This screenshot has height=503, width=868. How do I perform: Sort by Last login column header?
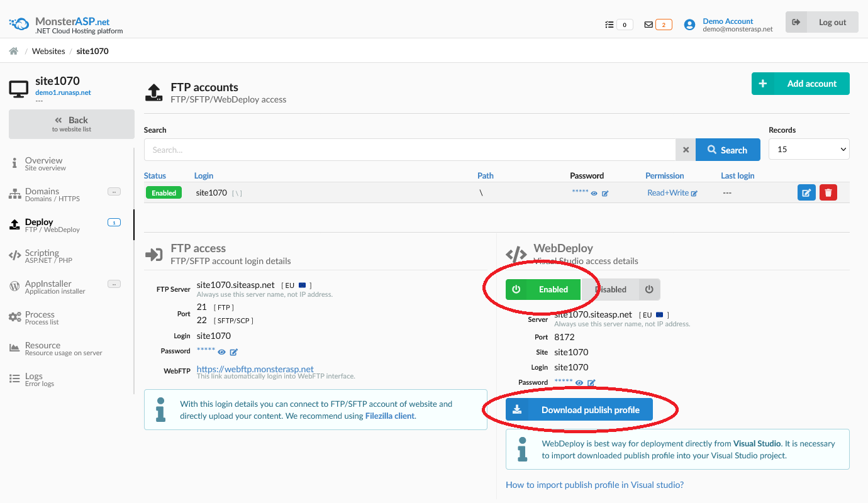coord(737,175)
